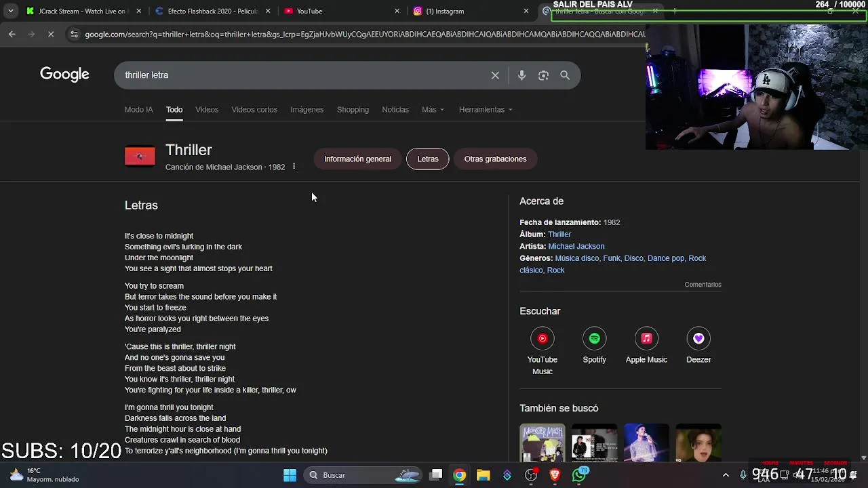Screen dimensions: 868x488
Task: Open Google Chrome from taskbar
Action: 460,475
